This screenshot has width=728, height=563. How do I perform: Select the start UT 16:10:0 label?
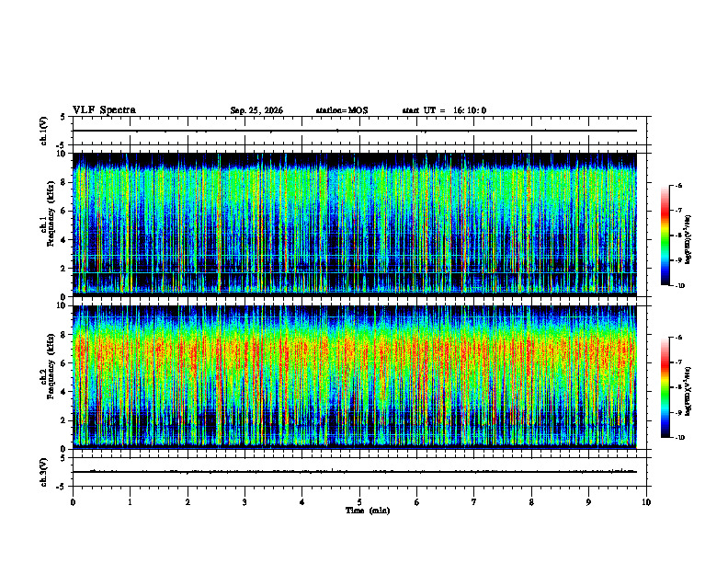(444, 110)
